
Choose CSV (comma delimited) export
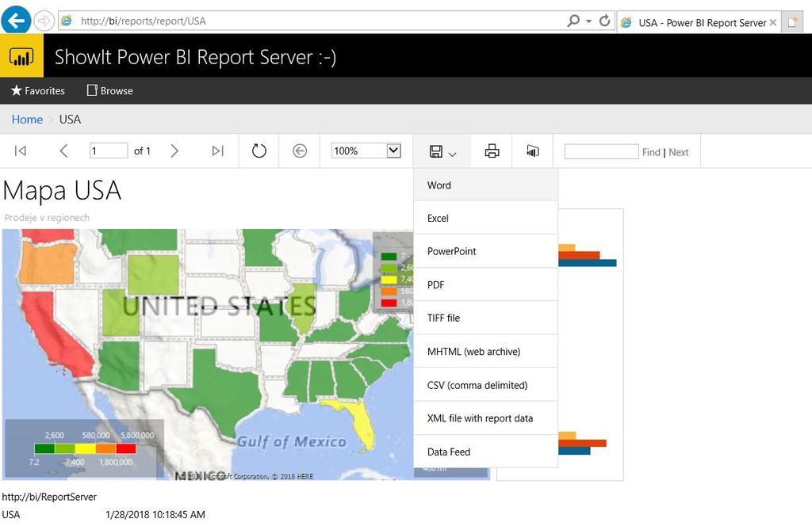pyautogui.click(x=486, y=385)
